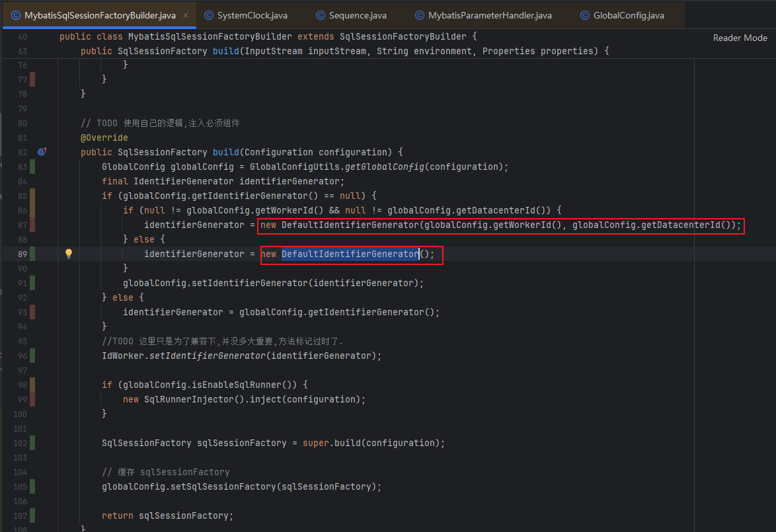This screenshot has width=776, height=532.
Task: Toggle Reader Mode in the editor
Action: (x=740, y=38)
